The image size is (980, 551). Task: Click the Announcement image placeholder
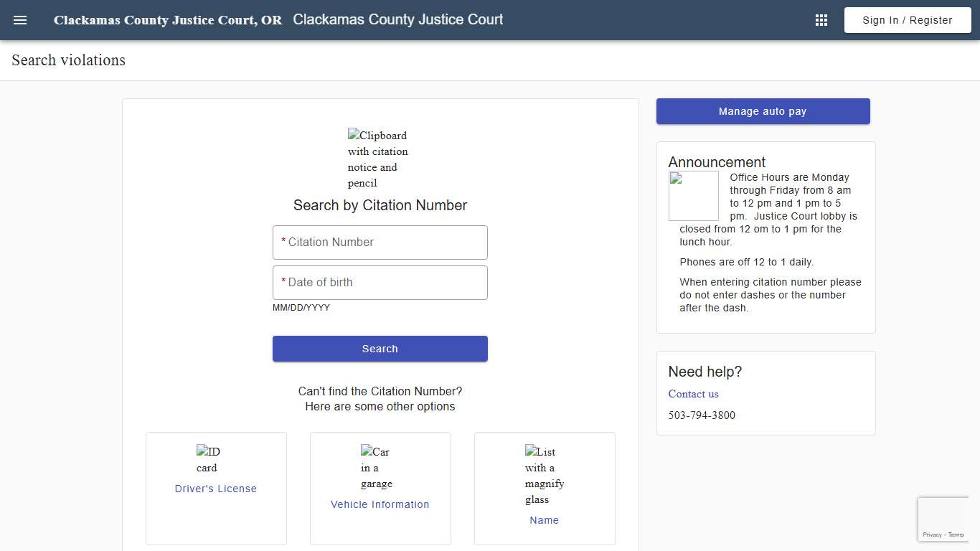pyautogui.click(x=693, y=195)
